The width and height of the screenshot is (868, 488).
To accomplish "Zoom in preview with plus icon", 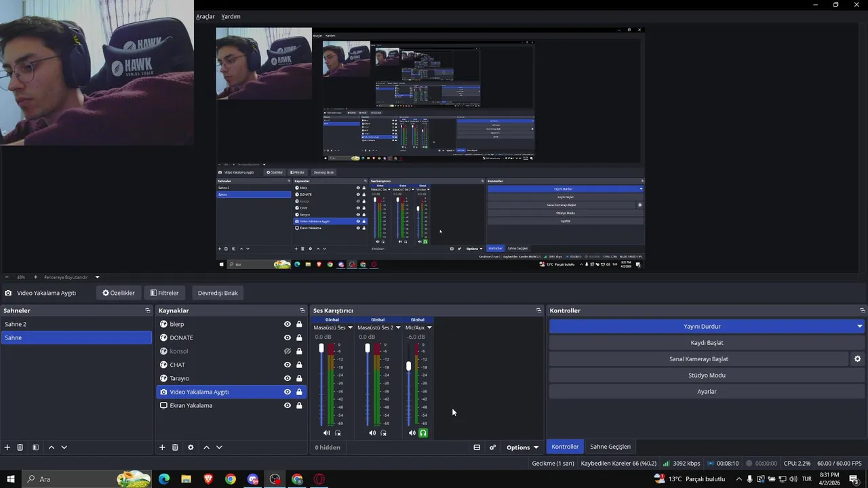I will click(x=35, y=277).
